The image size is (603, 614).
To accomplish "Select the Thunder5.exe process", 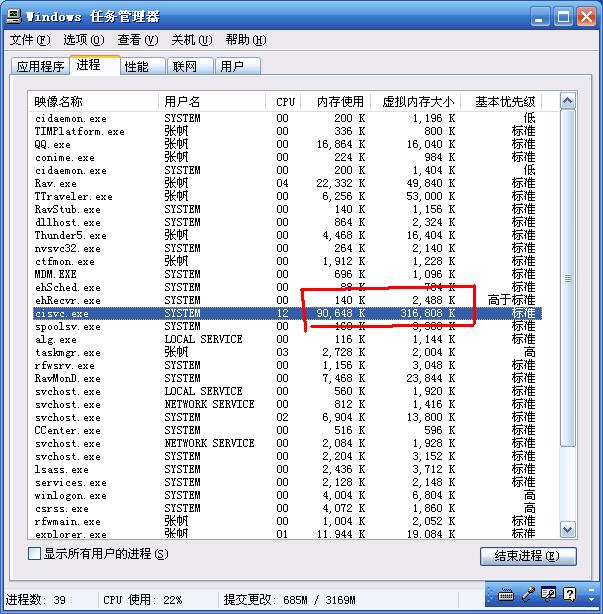I will tap(287, 235).
